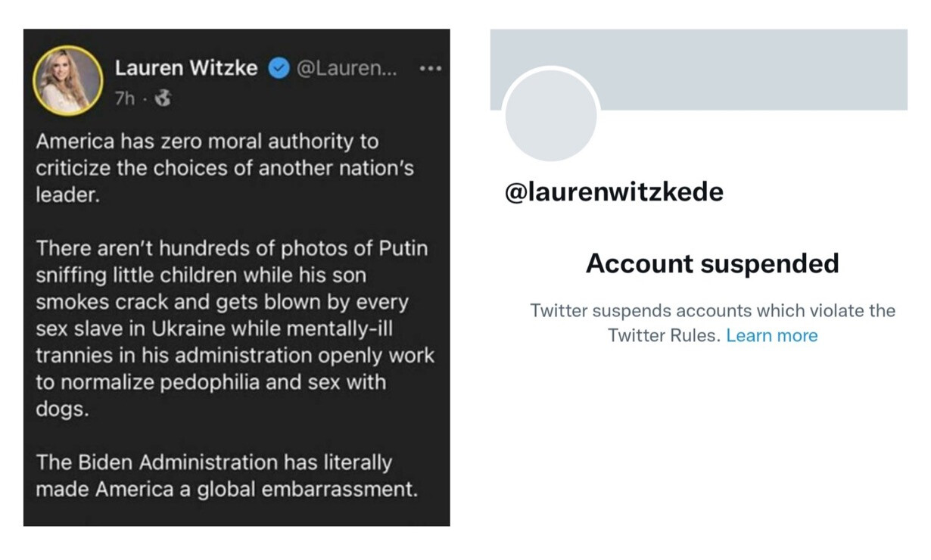Click "The Biden Administration has literally" paragraph
The height and width of the screenshot is (560, 931).
coord(226,476)
